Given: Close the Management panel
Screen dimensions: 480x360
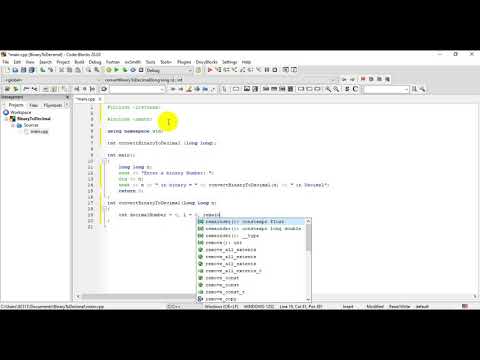Looking at the screenshot, I should (67, 97).
